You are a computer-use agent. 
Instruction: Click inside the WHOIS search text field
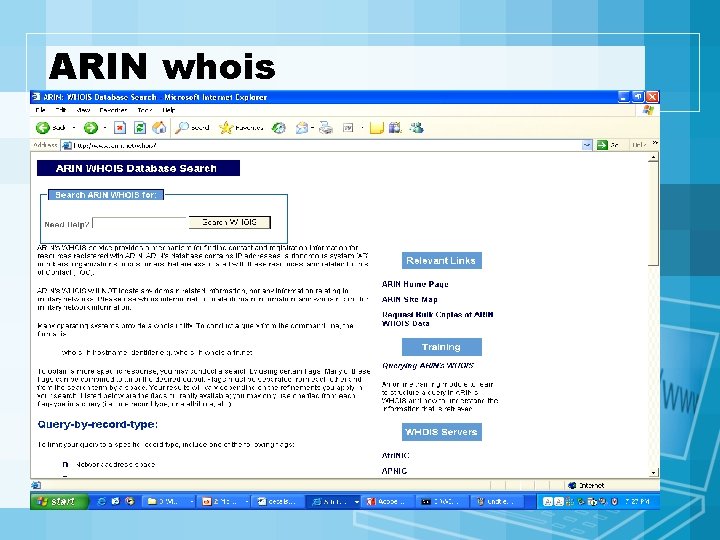click(141, 223)
